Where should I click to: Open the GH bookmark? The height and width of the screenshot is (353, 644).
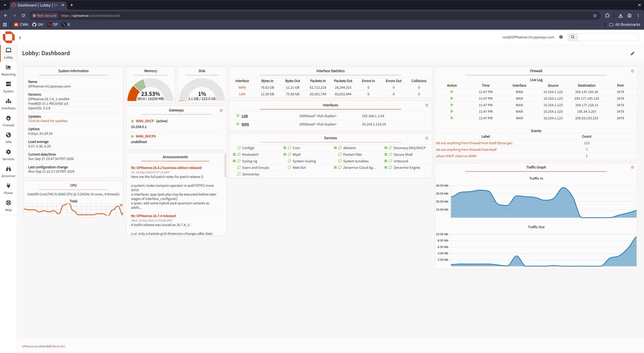[38, 25]
